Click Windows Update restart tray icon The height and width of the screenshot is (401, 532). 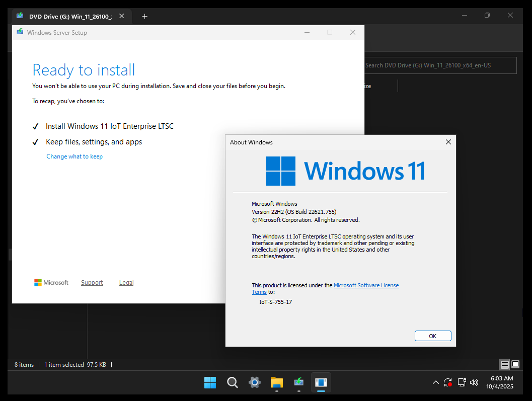pyautogui.click(x=448, y=382)
